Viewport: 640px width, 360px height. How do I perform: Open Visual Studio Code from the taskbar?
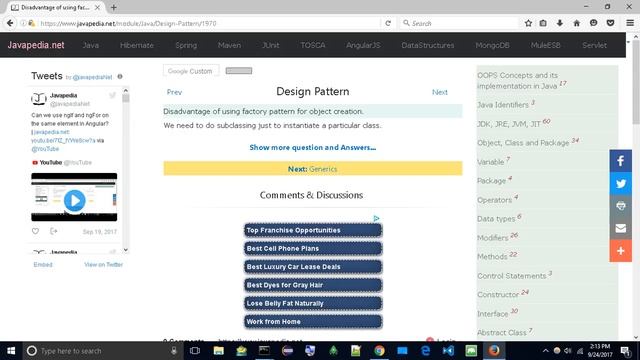pos(448,351)
